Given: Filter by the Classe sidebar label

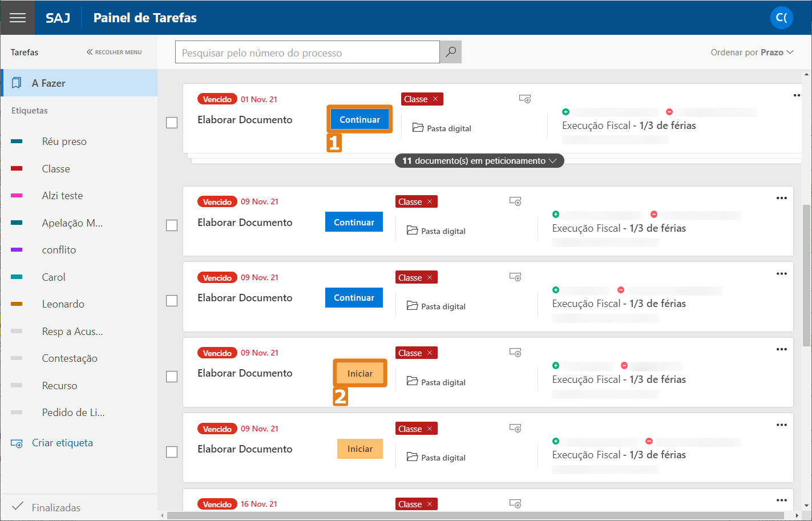Looking at the screenshot, I should [56, 169].
